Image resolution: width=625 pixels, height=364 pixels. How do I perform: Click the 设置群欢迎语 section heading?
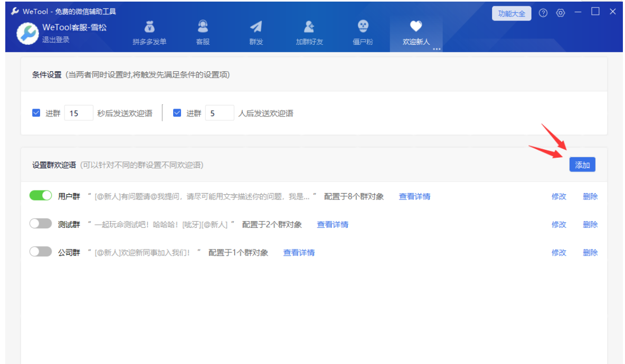54,165
